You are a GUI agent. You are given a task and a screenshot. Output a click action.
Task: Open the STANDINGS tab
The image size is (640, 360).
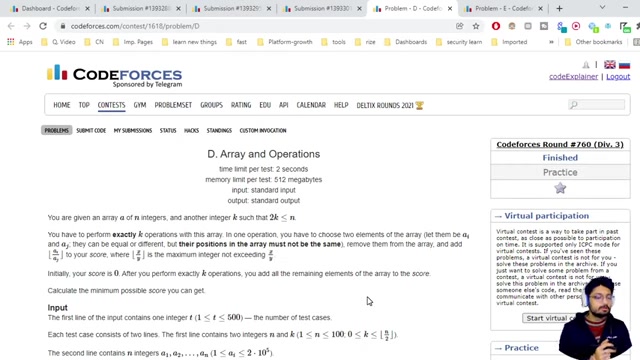[219, 130]
